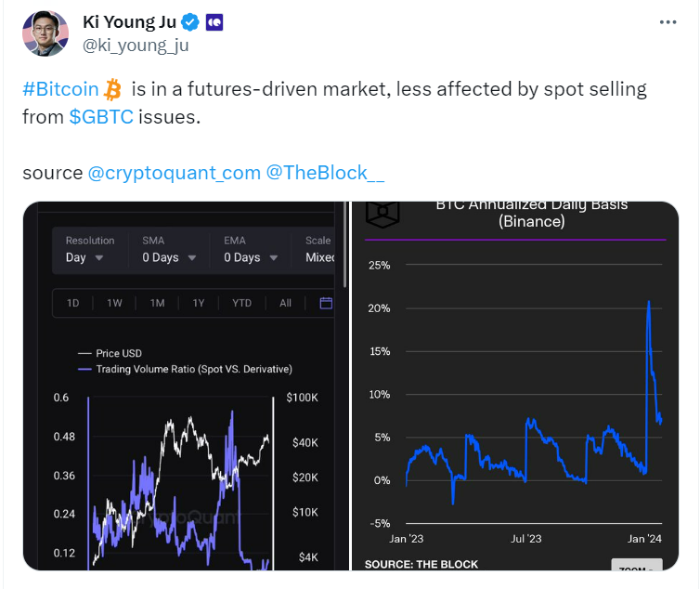Open the BTC Annualized Daily Basis chart image

515,386
